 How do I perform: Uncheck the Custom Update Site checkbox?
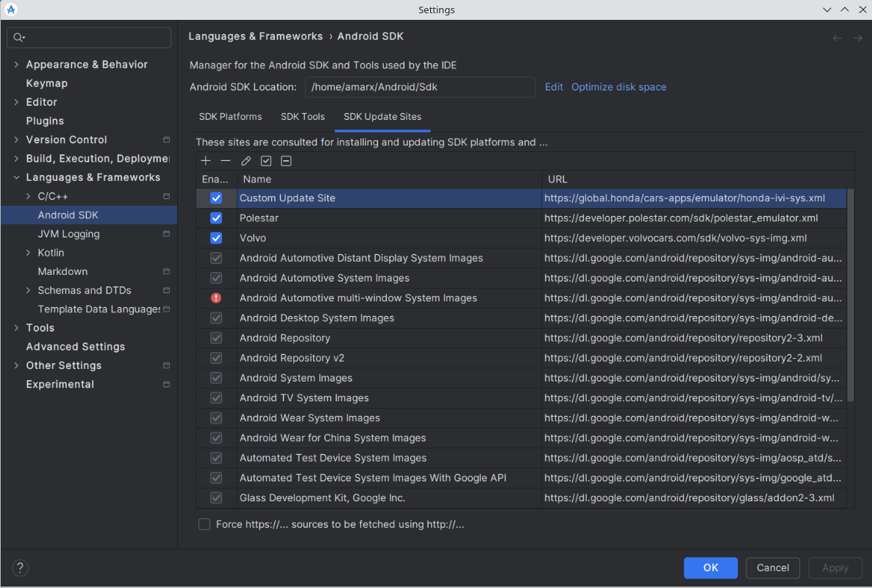tap(216, 198)
